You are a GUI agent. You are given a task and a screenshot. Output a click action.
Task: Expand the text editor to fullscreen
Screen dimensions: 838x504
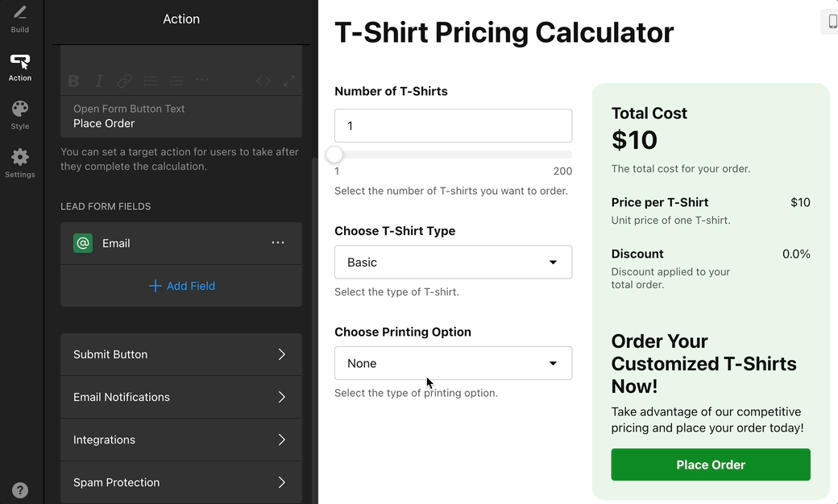point(288,81)
